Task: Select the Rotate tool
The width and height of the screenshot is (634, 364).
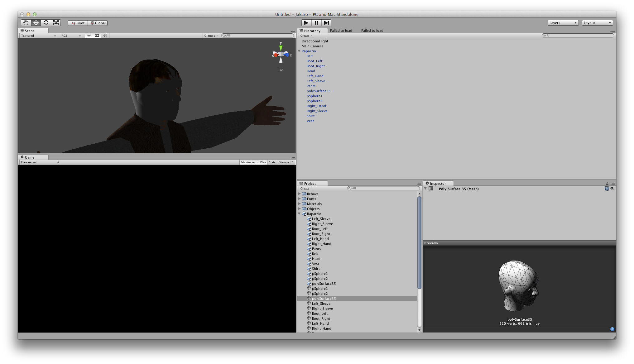Action: pos(46,23)
